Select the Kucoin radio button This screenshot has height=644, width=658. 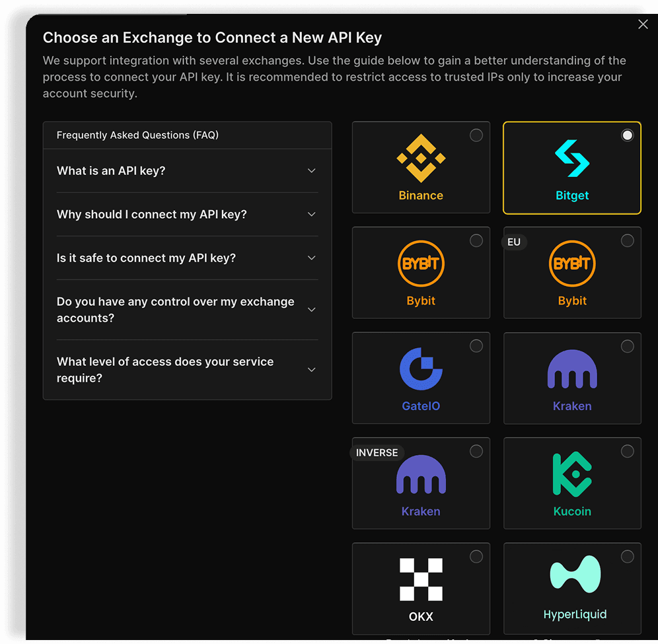(627, 451)
